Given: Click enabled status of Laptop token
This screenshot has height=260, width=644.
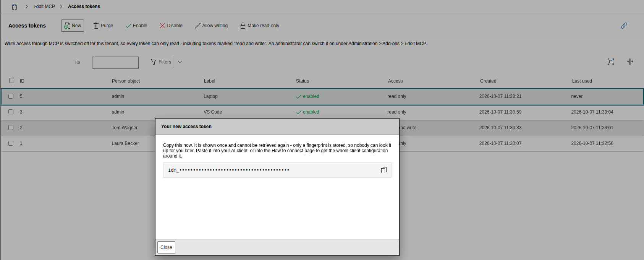Looking at the screenshot, I should (x=307, y=96).
